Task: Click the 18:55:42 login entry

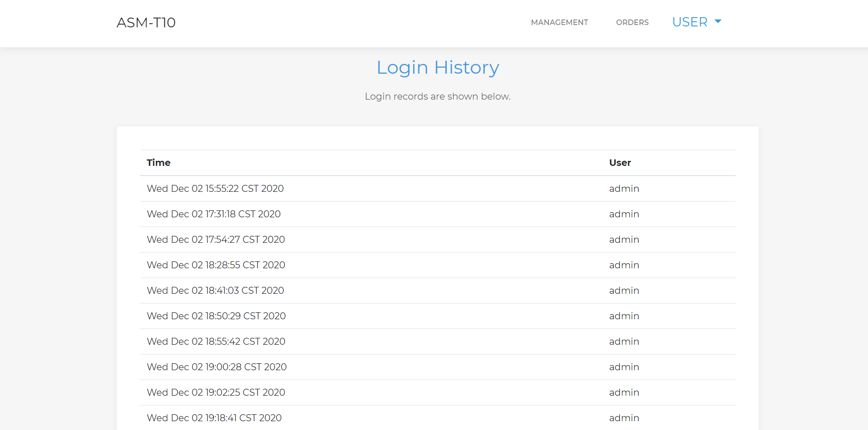Action: click(216, 341)
